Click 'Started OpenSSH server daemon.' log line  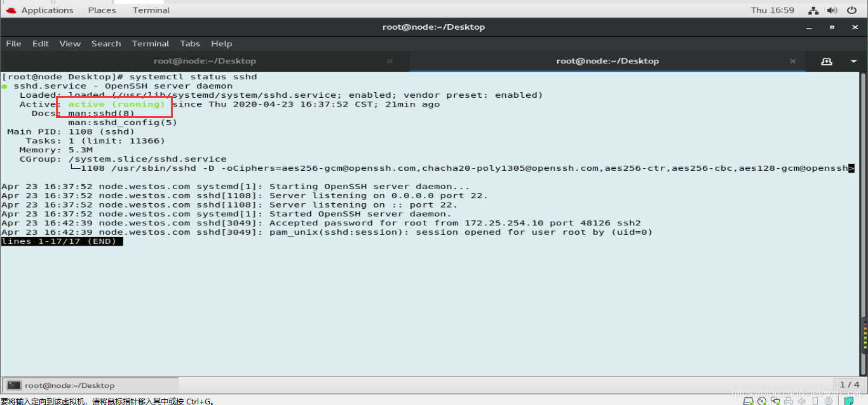[x=226, y=214]
